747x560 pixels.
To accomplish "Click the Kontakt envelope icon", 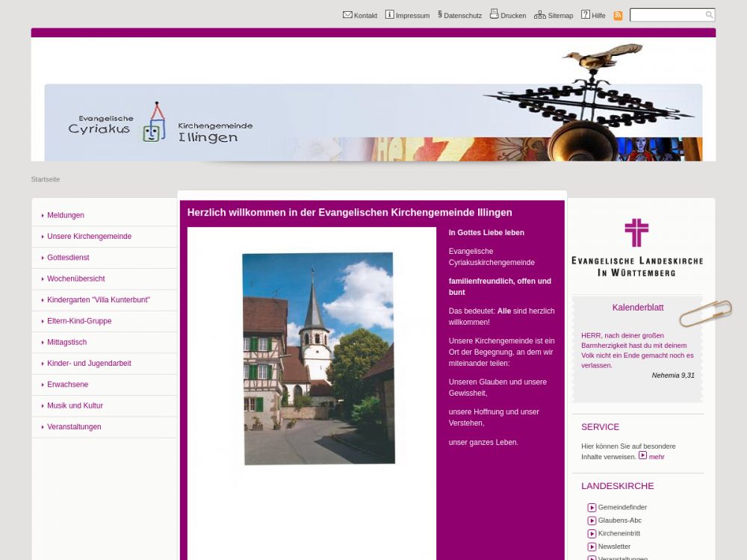I will [347, 14].
